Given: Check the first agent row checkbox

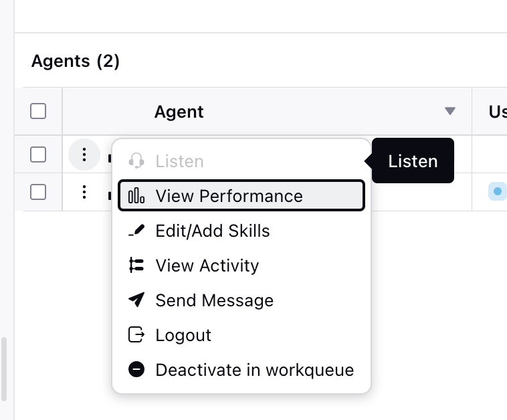Looking at the screenshot, I should [x=38, y=154].
